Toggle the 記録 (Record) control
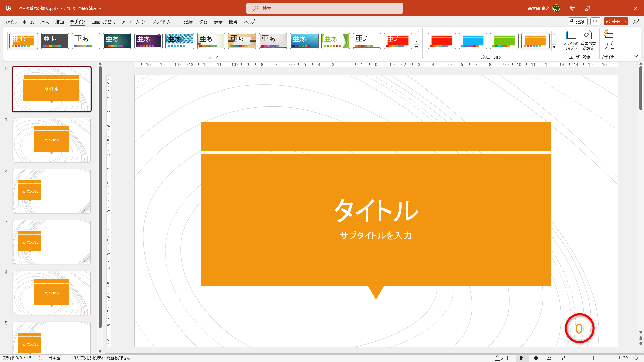This screenshot has height=362, width=644. (x=578, y=21)
